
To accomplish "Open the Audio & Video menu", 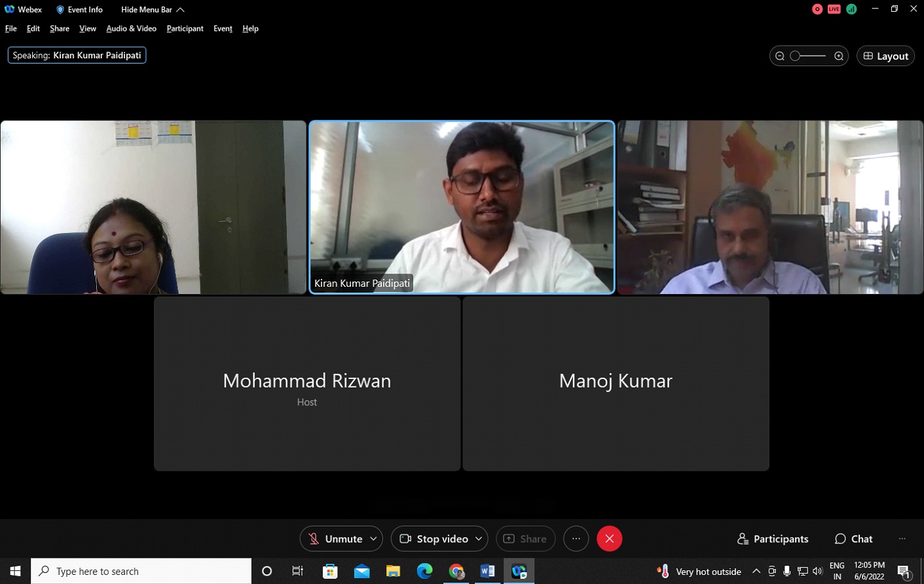I will pyautogui.click(x=132, y=29).
